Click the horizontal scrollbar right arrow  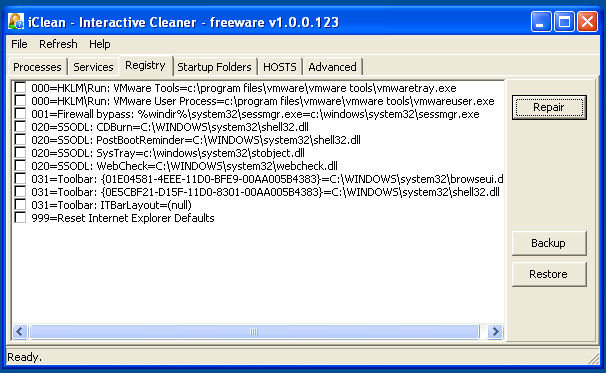495,331
